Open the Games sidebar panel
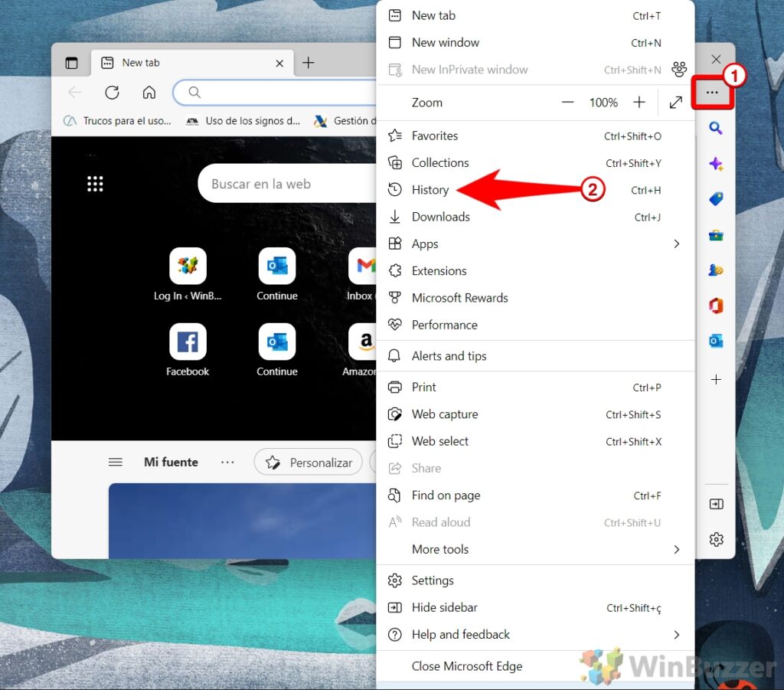Viewport: 784px width, 690px height. point(716,270)
